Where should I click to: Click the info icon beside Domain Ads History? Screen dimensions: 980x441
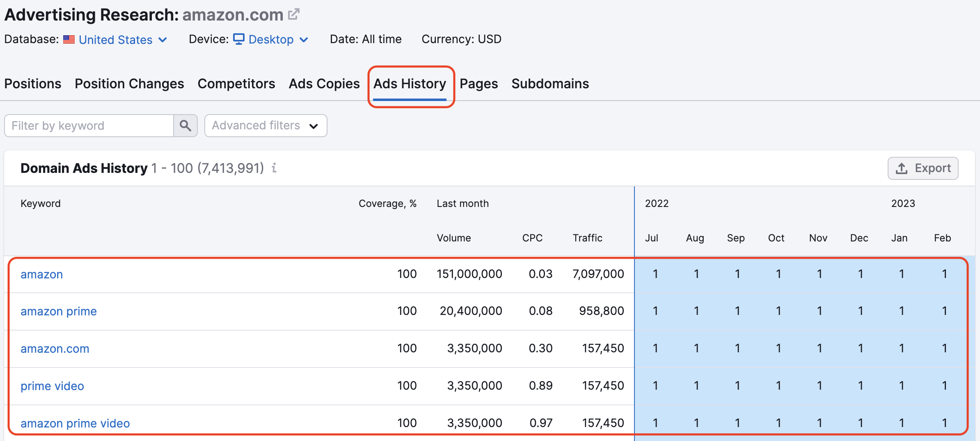274,168
